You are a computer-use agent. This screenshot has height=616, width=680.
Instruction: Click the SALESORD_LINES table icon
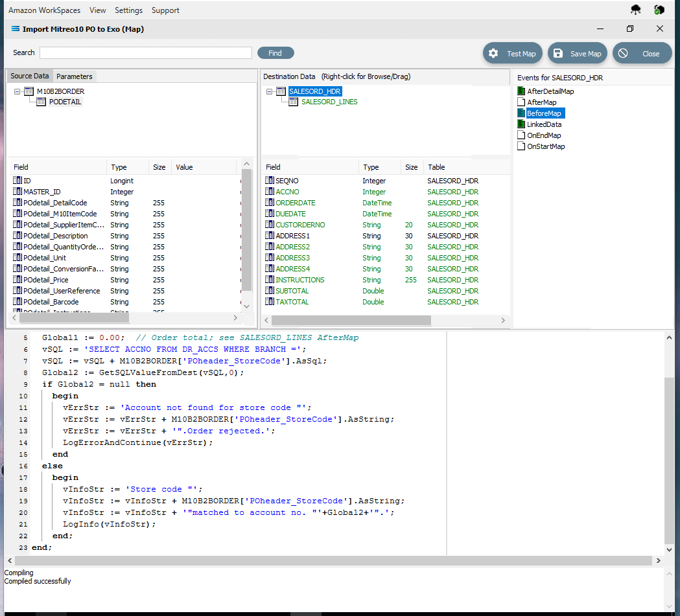(x=294, y=102)
